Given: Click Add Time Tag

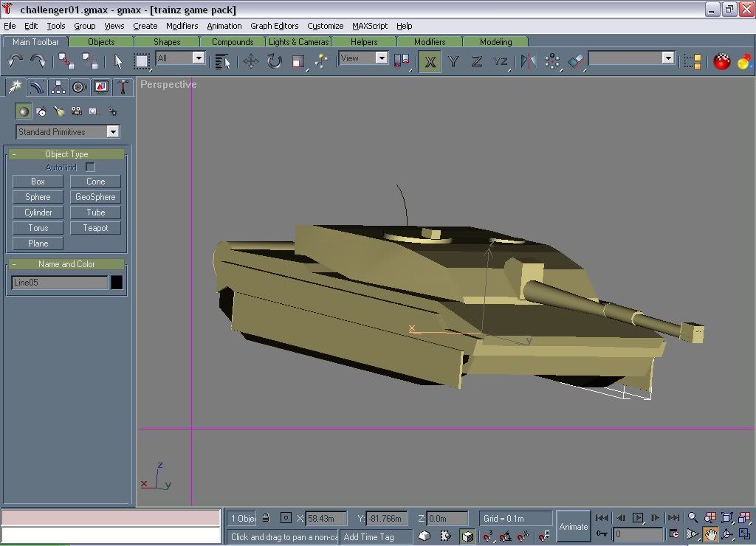Looking at the screenshot, I should click(376, 537).
